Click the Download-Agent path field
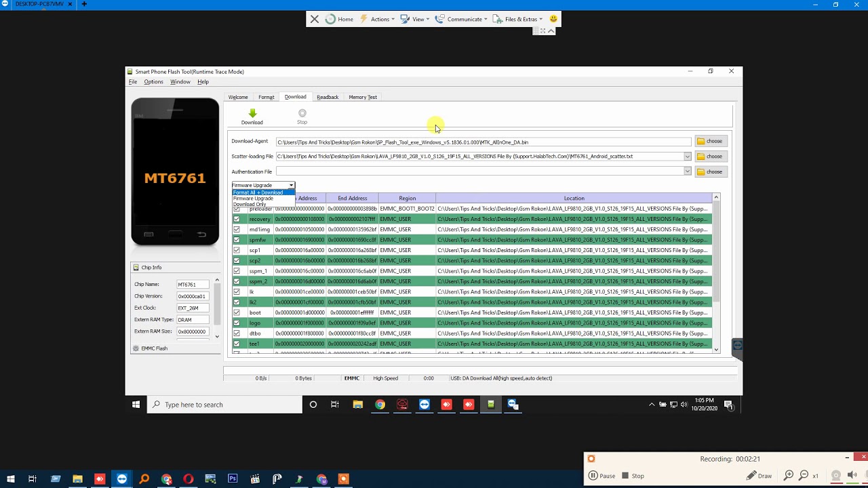This screenshot has width=868, height=488. click(x=484, y=142)
